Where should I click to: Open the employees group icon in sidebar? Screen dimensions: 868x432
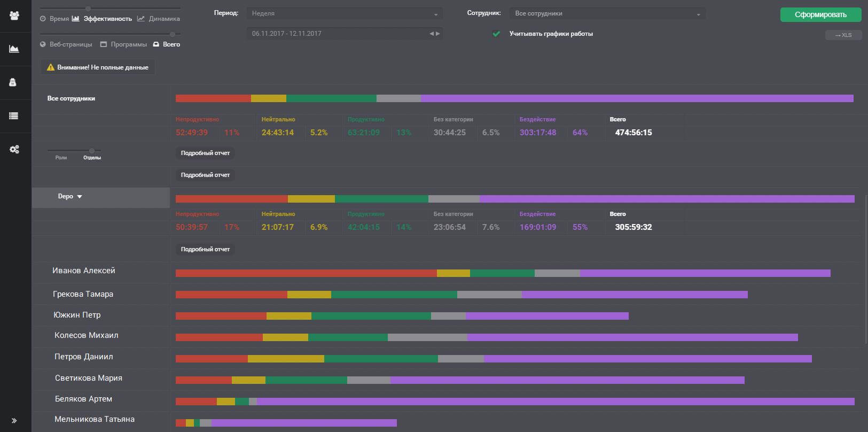point(14,16)
